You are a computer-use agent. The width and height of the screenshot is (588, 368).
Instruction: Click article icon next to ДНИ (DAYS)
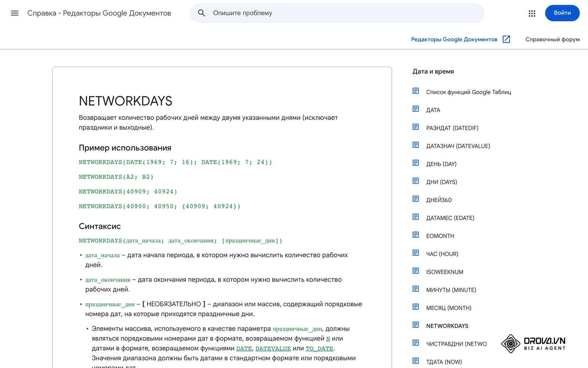coord(416,181)
